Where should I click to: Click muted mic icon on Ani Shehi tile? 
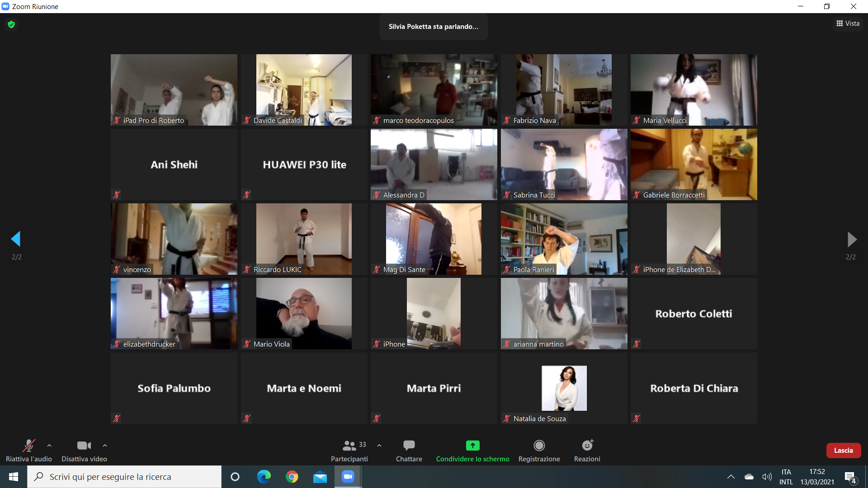click(117, 195)
